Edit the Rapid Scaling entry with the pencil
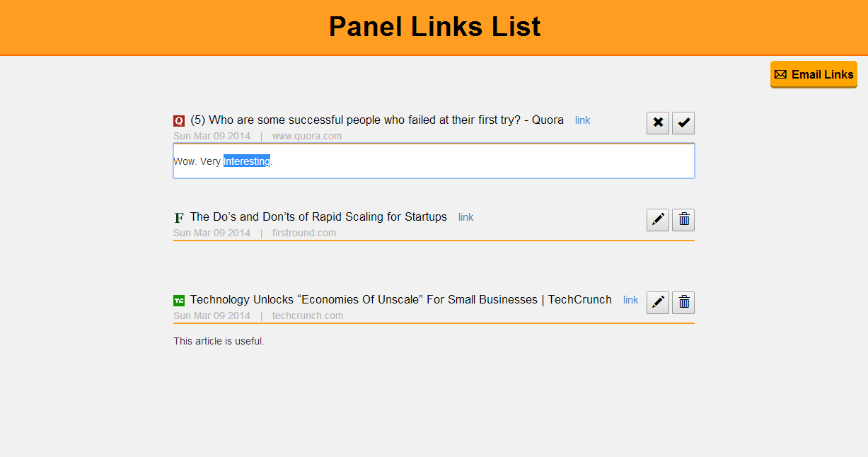This screenshot has width=868, height=457. tap(658, 220)
